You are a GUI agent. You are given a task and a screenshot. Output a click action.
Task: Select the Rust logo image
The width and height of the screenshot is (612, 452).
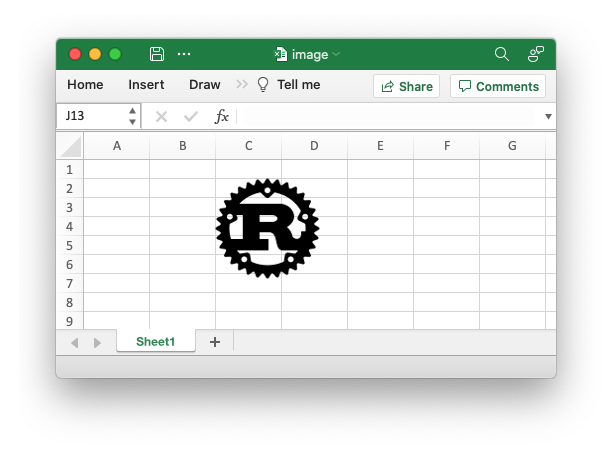click(x=268, y=228)
